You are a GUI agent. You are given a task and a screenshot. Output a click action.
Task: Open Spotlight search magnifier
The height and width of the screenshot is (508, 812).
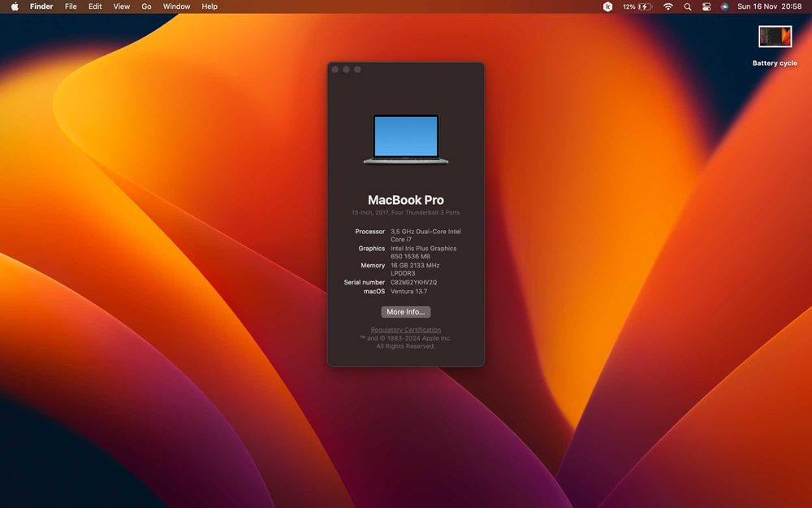(x=687, y=7)
